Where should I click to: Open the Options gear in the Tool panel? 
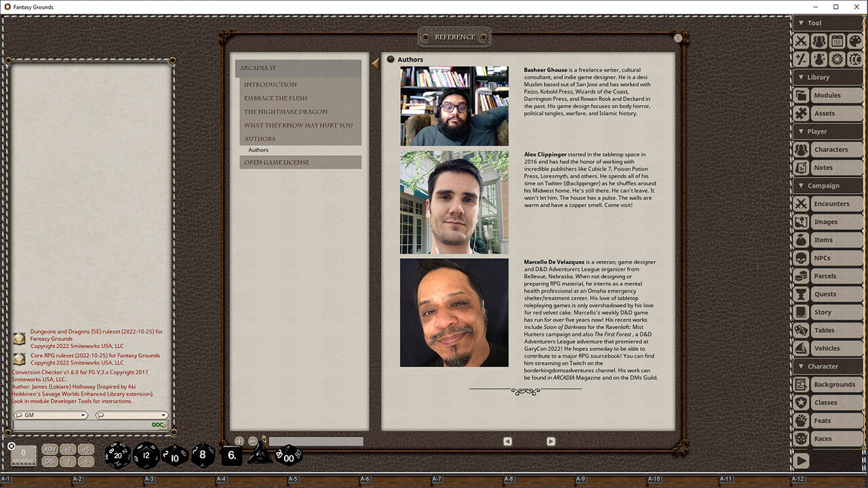point(837,60)
